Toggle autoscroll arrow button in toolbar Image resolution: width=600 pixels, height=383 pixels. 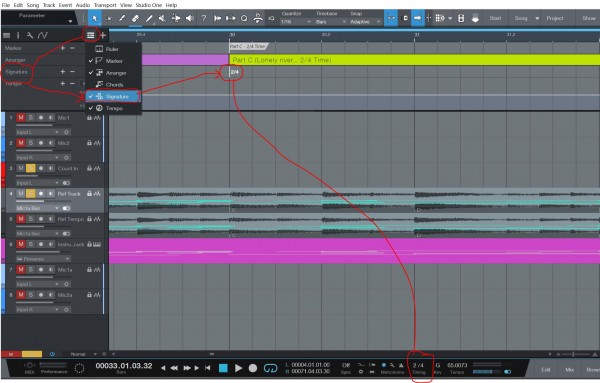(417, 18)
